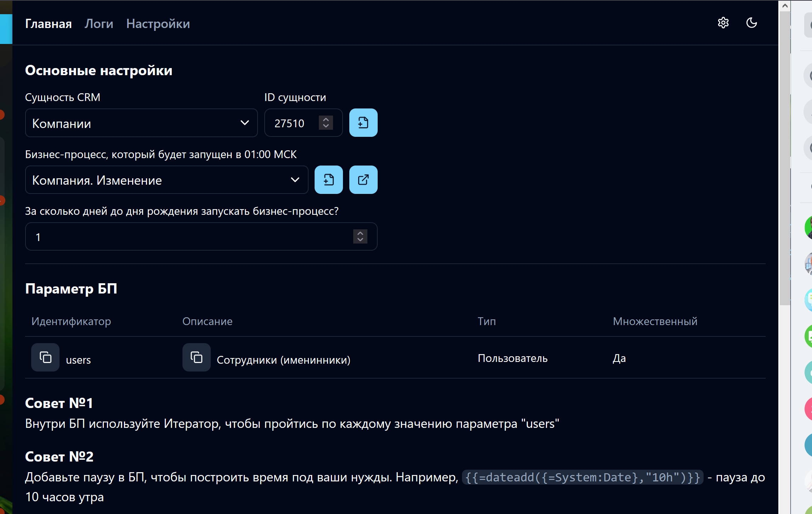Click the Множественный column header
The width and height of the screenshot is (812, 514).
point(655,322)
